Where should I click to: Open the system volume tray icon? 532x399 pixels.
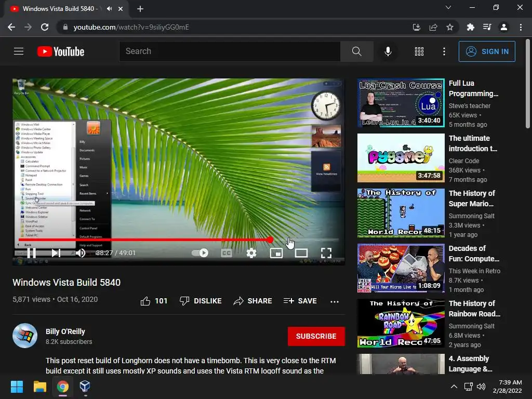[481, 387]
